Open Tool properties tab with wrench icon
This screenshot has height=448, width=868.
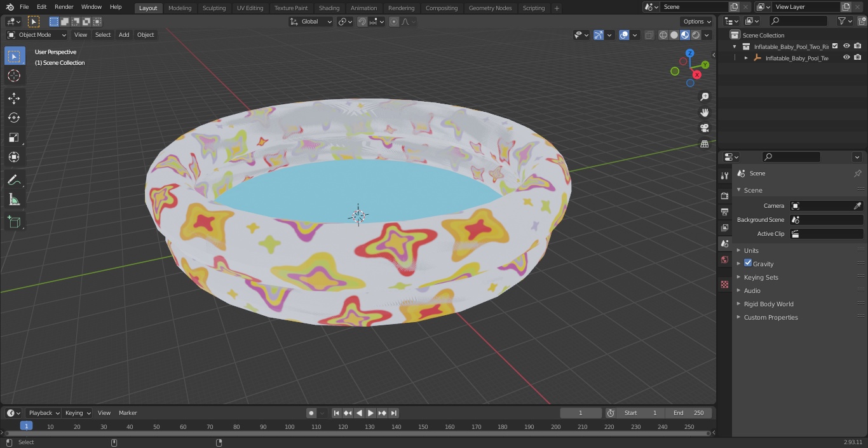pos(724,176)
